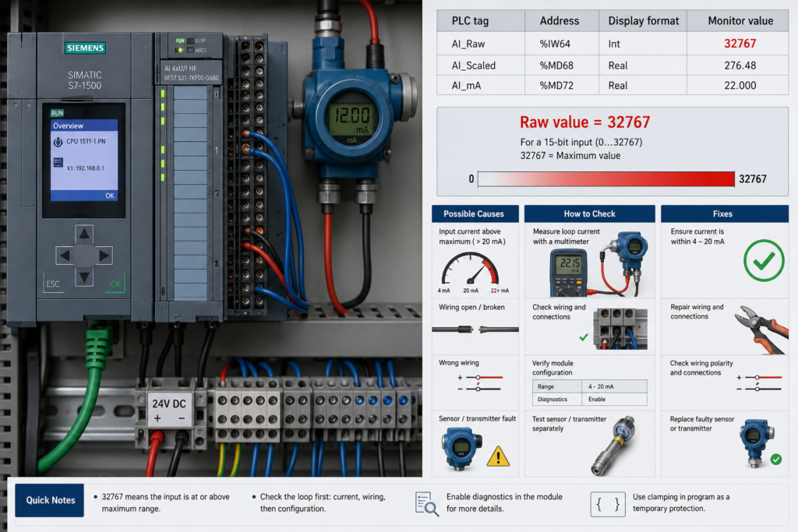798x532 pixels.
Task: Click the multimeter reading 22.15
Action: 570,263
